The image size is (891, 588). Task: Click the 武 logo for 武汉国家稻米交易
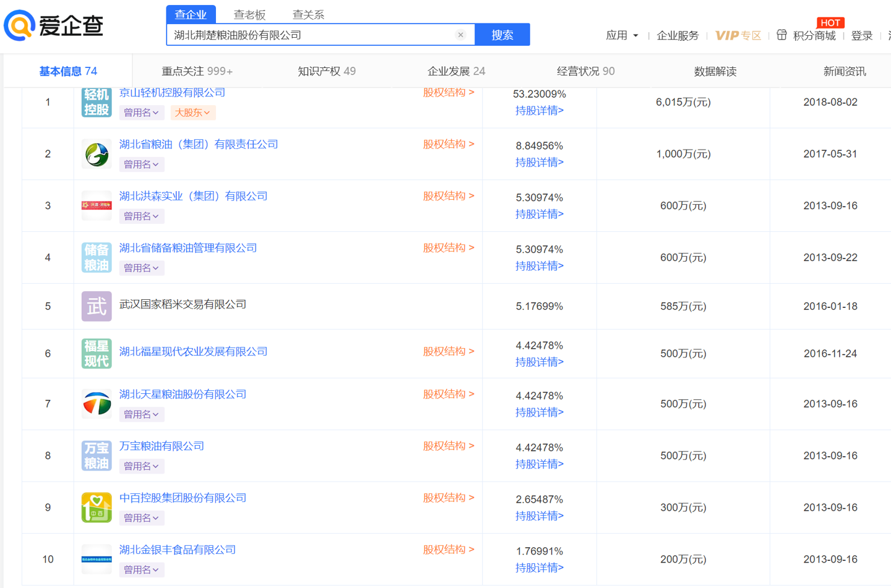coord(97,306)
